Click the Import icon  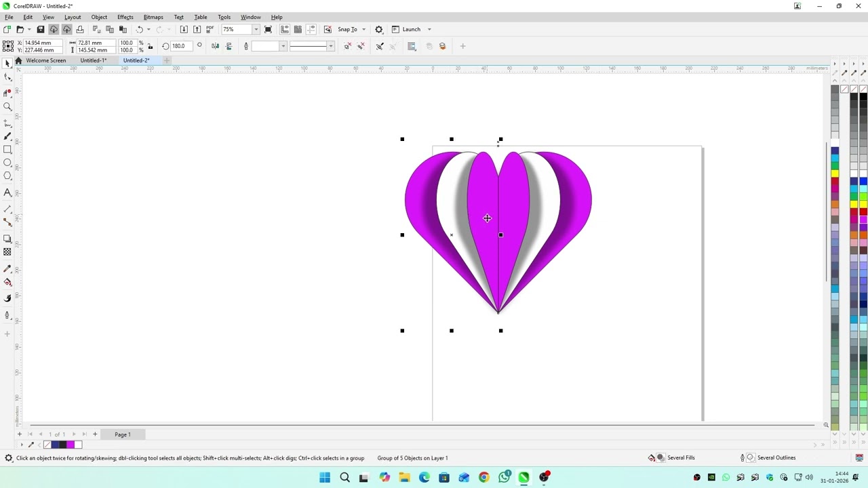tap(184, 29)
